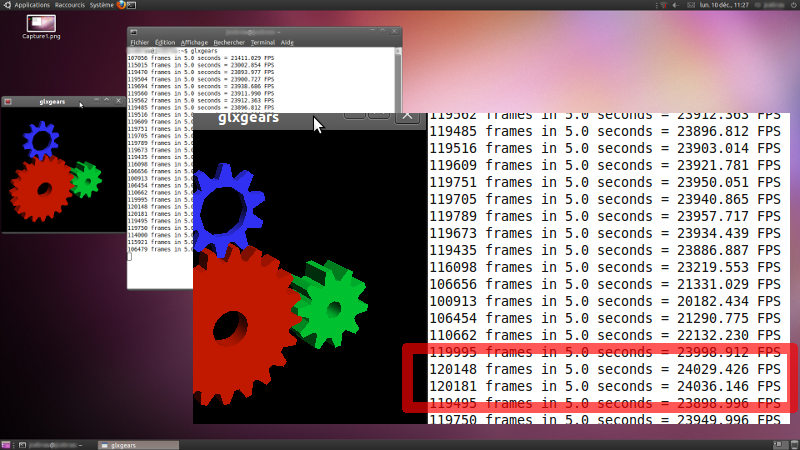Image resolution: width=800 pixels, height=450 pixels.
Task: Launch terminal from the top panel icon
Action: (132, 5)
